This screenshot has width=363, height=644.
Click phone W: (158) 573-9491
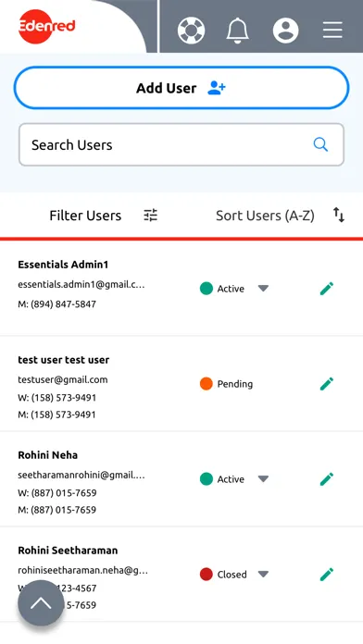point(56,398)
